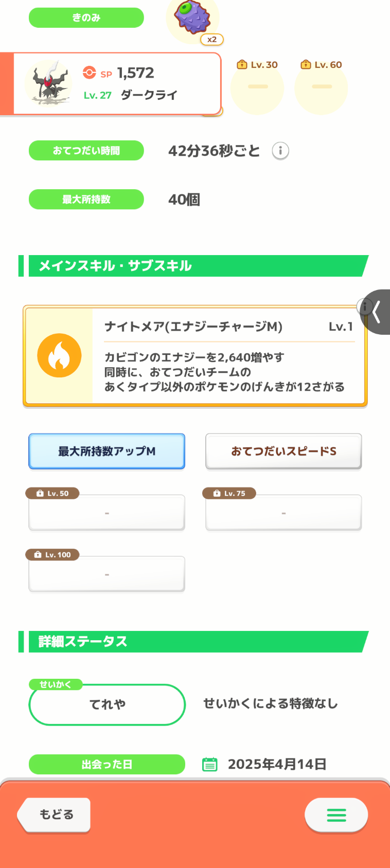The width and height of the screenshot is (390, 868).
Task: Tap the てれや nature button
Action: (x=107, y=704)
